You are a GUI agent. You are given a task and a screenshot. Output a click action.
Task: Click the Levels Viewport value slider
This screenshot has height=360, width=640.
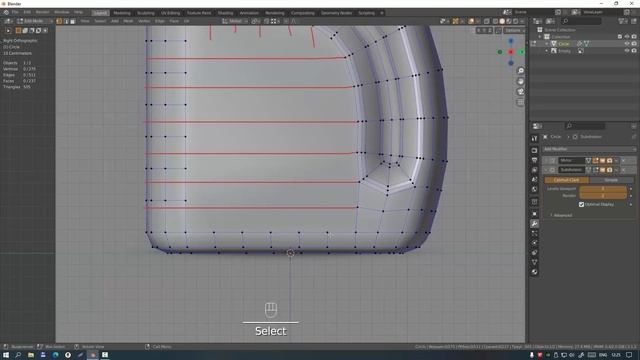[x=603, y=189]
